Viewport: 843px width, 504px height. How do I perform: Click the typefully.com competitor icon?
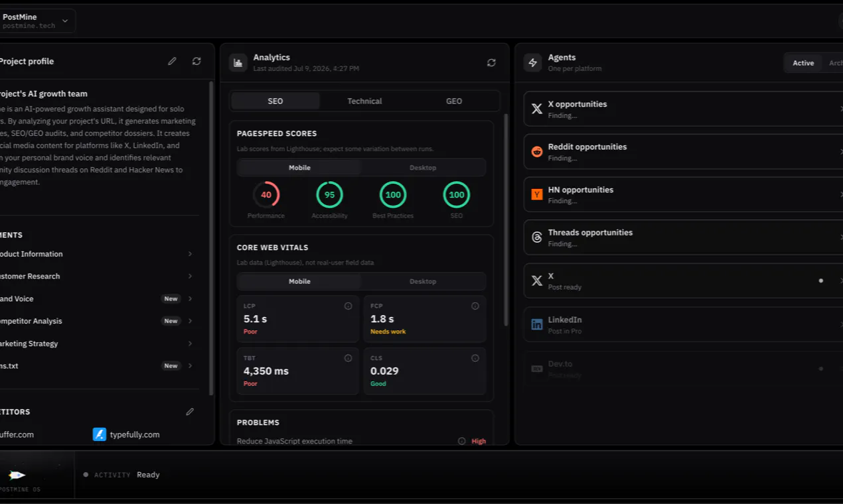click(x=100, y=434)
